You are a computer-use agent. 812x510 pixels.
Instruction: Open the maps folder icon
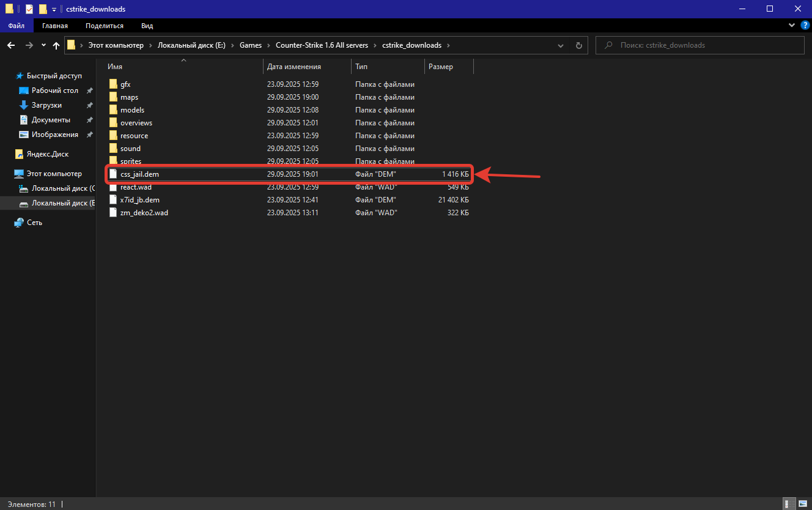[x=113, y=97]
